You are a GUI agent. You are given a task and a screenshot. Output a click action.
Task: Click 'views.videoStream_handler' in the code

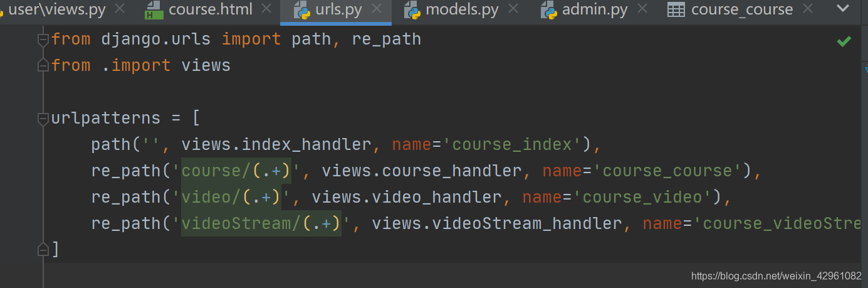(x=497, y=223)
